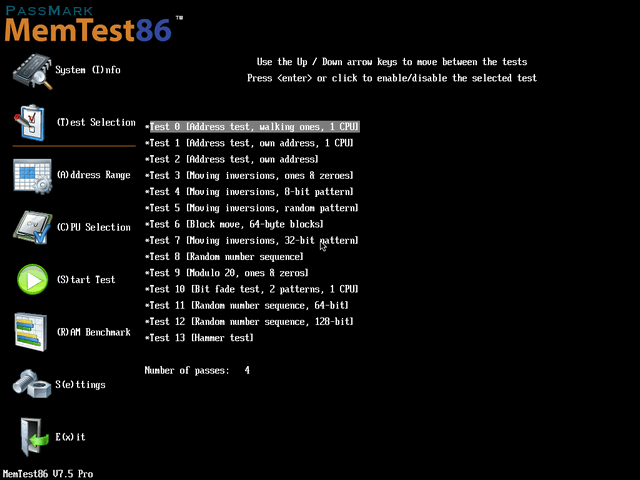Open the RAM Benchmark chart icon
The height and width of the screenshot is (480, 640).
click(31, 332)
